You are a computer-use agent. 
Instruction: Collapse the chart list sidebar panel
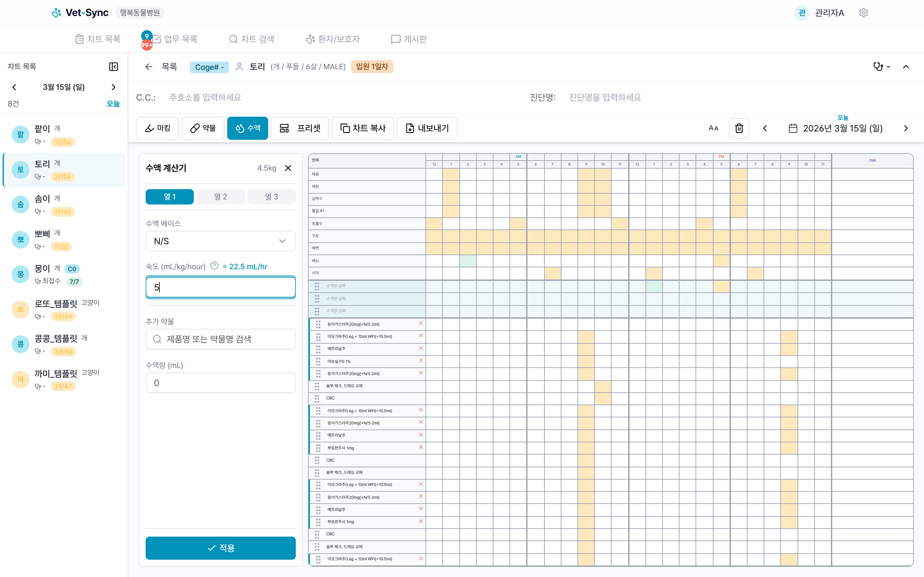point(113,66)
